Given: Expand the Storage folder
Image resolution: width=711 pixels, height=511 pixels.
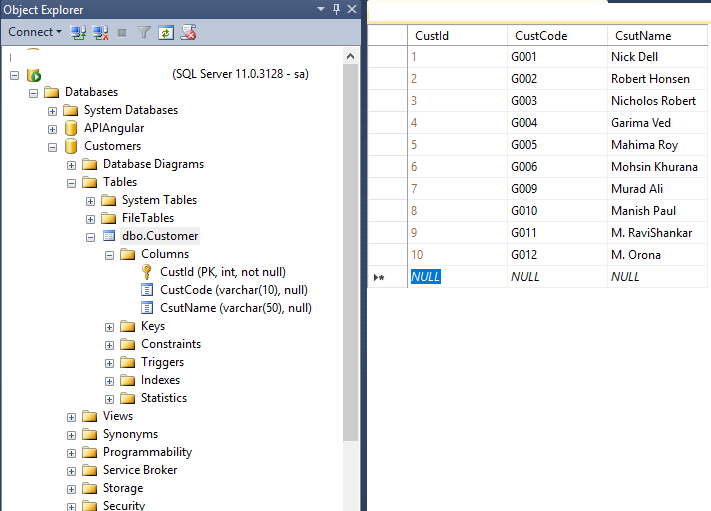Looking at the screenshot, I should [x=71, y=489].
